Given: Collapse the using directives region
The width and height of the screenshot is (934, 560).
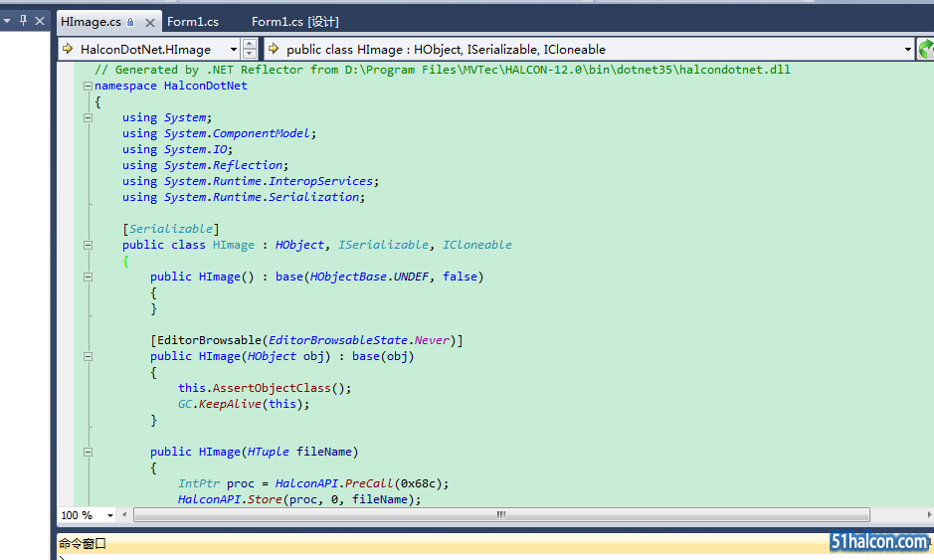Looking at the screenshot, I should [89, 118].
